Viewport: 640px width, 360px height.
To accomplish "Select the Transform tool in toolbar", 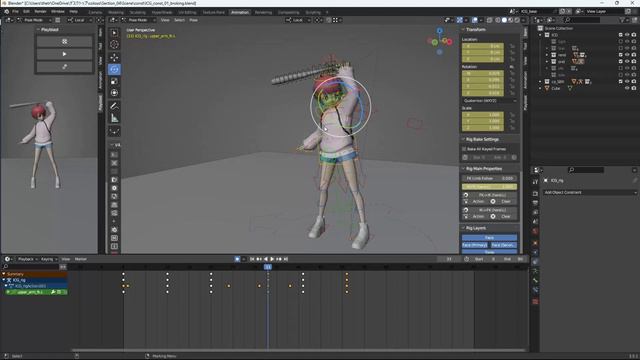I will click(114, 93).
